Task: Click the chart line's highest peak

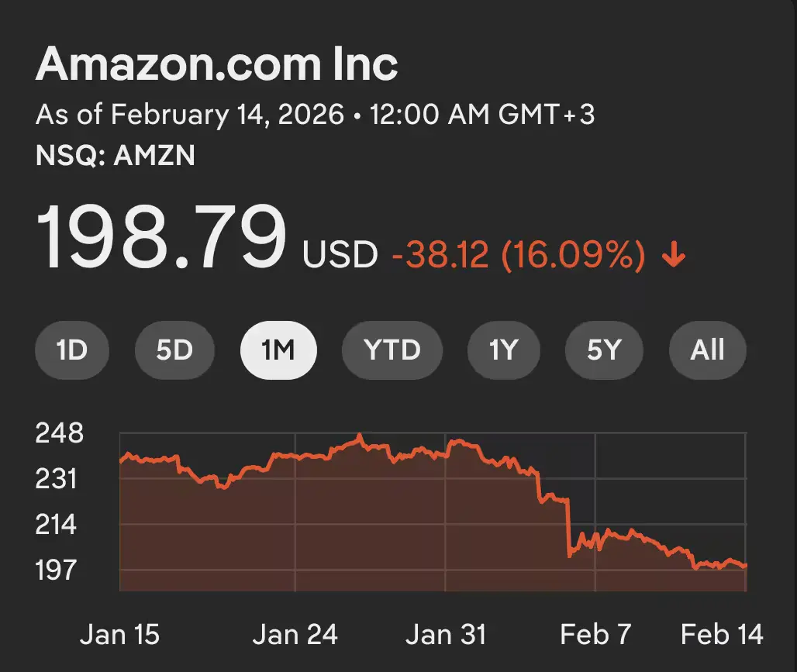Action: coord(360,436)
